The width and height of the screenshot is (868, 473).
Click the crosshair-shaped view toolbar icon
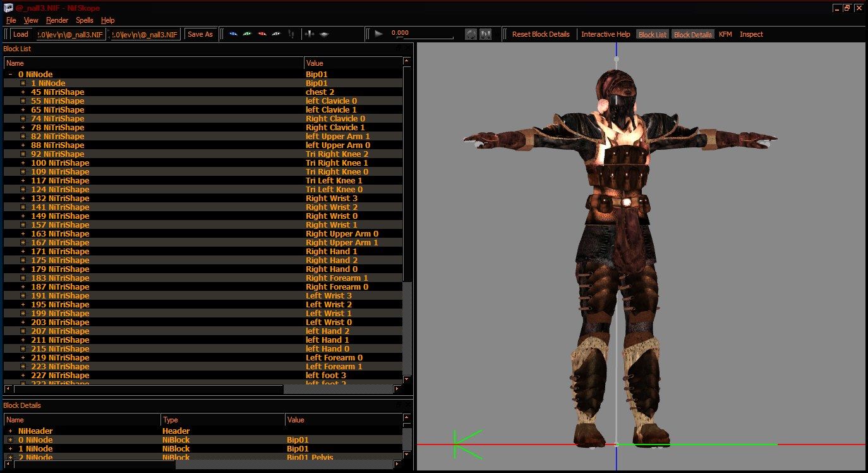[x=310, y=34]
